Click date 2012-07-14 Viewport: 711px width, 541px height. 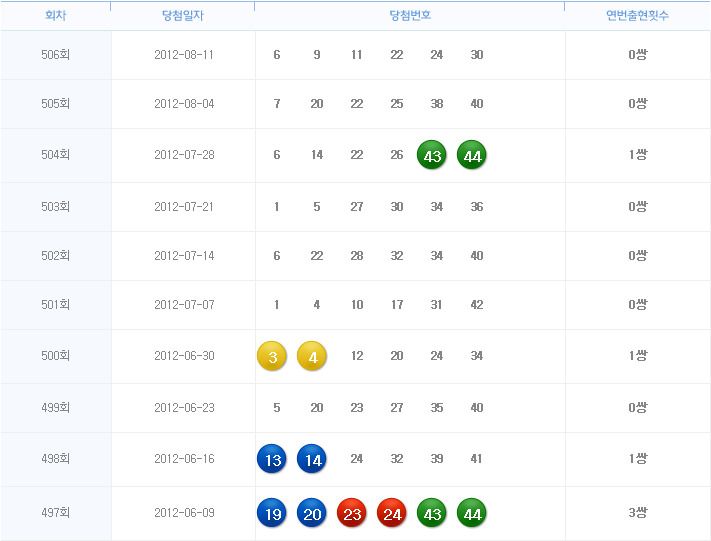tap(184, 256)
